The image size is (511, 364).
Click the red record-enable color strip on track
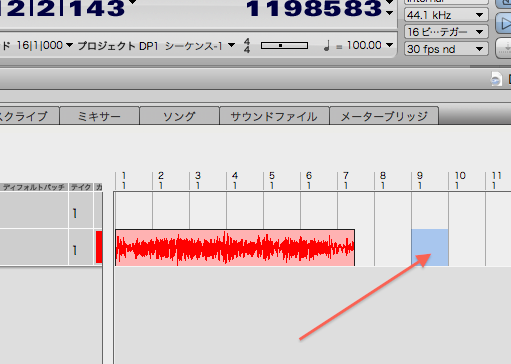[99, 247]
